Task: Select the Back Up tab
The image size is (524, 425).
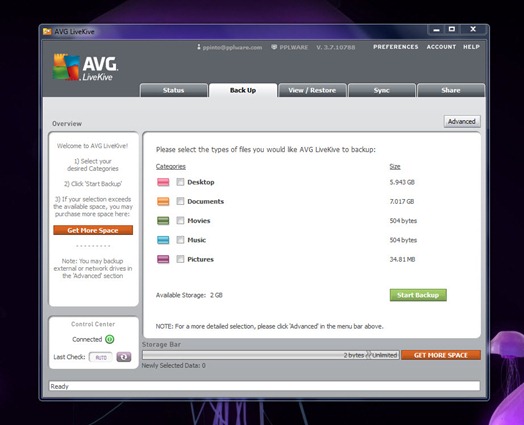Action: (x=243, y=90)
